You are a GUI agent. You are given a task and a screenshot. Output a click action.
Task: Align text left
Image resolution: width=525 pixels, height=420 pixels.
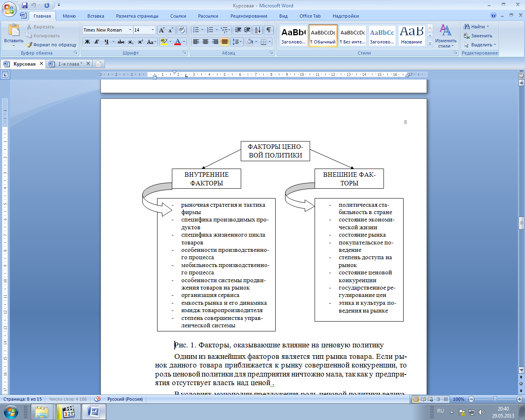[x=196, y=42]
